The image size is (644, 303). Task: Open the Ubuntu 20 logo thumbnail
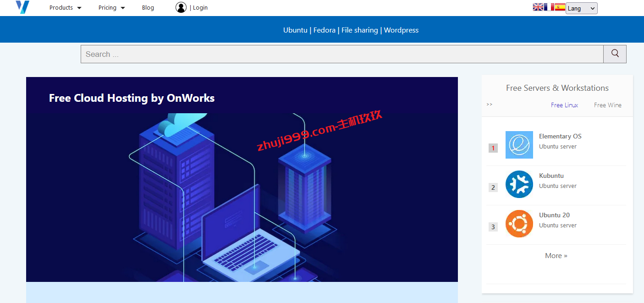[519, 224]
